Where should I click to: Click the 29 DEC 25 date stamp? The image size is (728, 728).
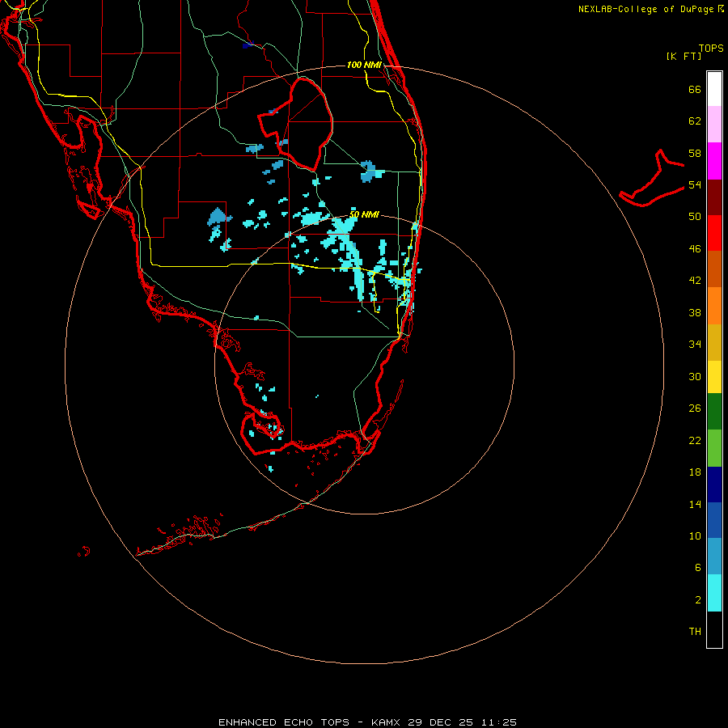click(x=441, y=722)
